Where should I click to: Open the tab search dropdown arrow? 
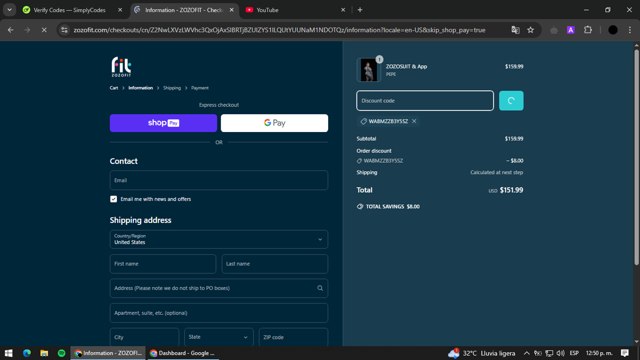9,10
